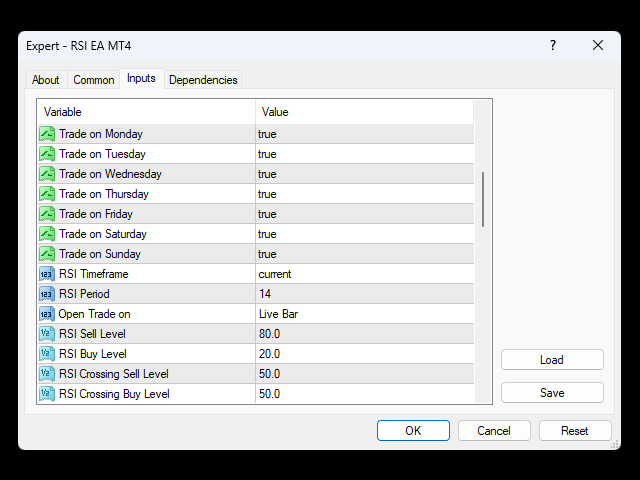Click the Reset button

[x=575, y=431]
